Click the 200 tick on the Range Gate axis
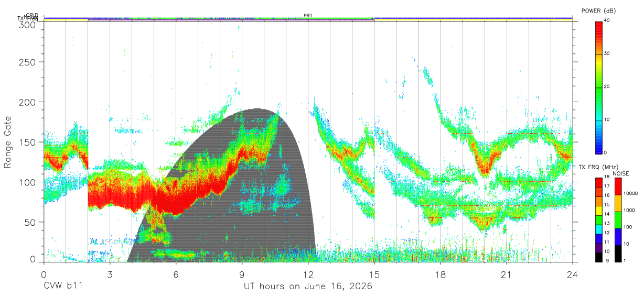 (x=28, y=102)
